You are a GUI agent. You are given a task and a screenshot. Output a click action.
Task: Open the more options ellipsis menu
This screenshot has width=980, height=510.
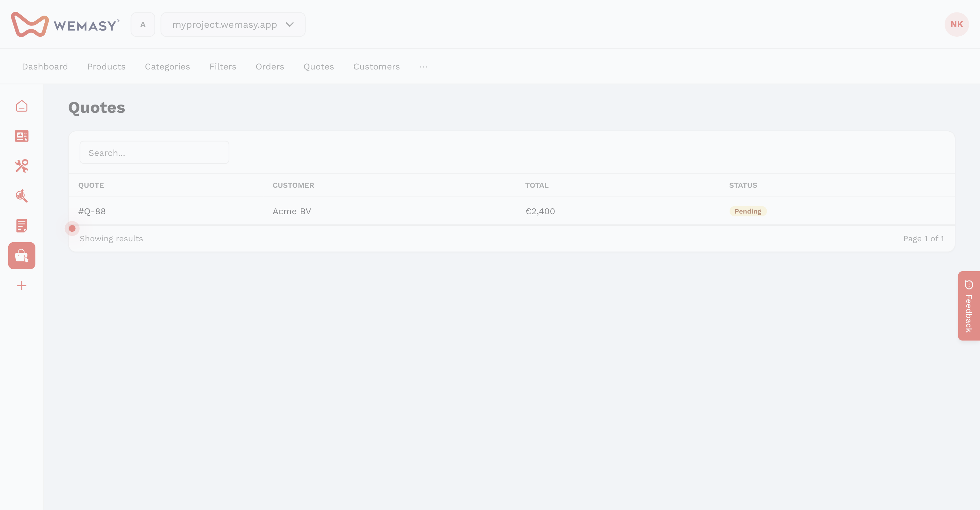(423, 67)
